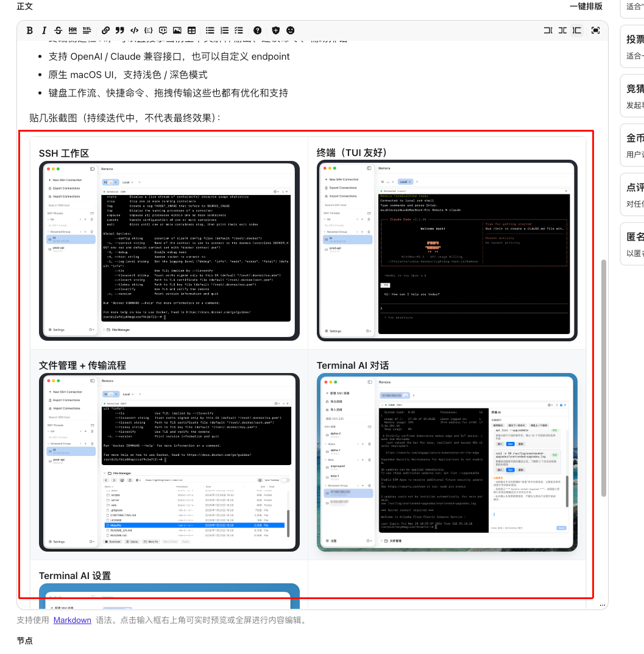Open the editor help question-mark icon
The image size is (644, 654).
258,30
